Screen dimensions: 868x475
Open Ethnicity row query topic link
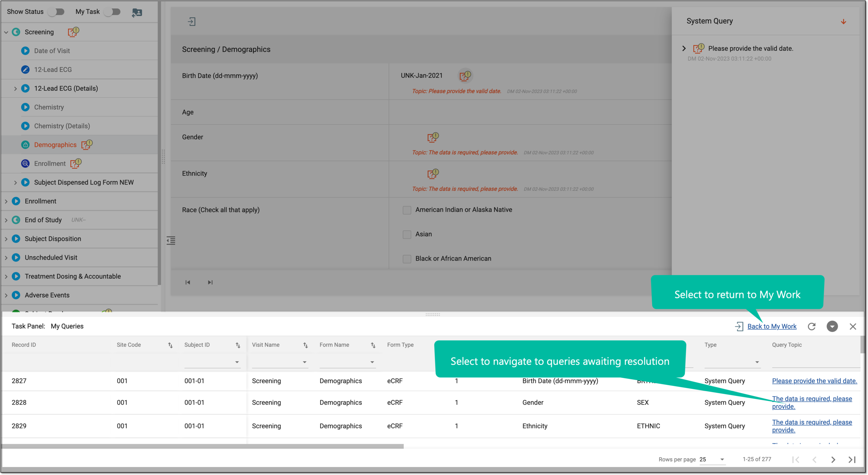[x=812, y=426]
